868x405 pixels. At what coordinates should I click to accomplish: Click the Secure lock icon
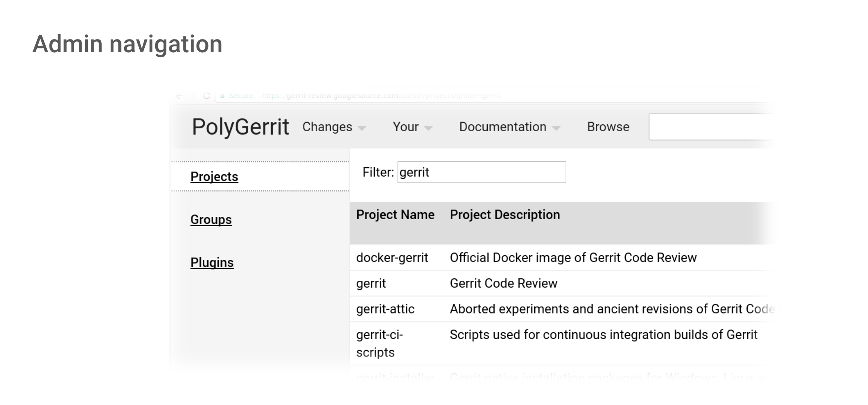222,96
